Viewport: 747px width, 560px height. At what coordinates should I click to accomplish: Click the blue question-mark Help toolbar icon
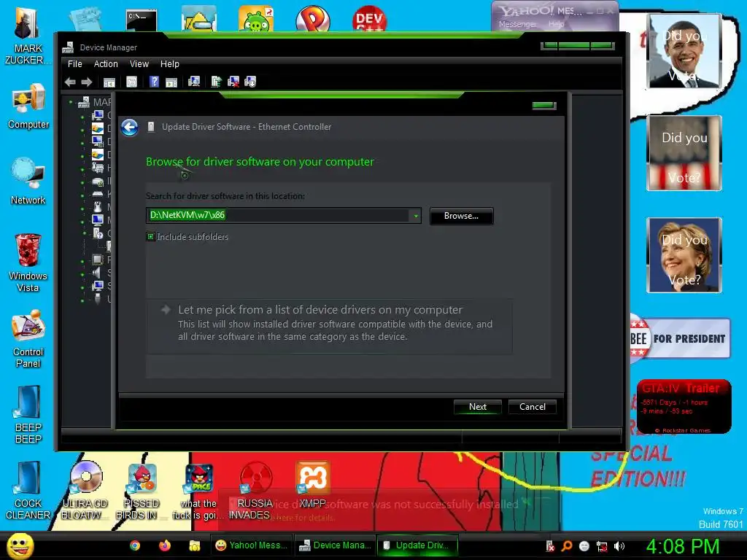154,82
